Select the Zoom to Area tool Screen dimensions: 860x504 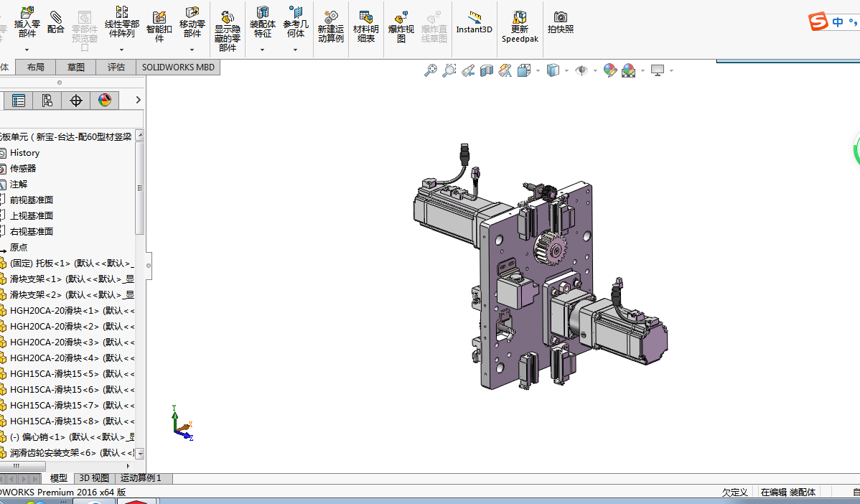tap(449, 70)
